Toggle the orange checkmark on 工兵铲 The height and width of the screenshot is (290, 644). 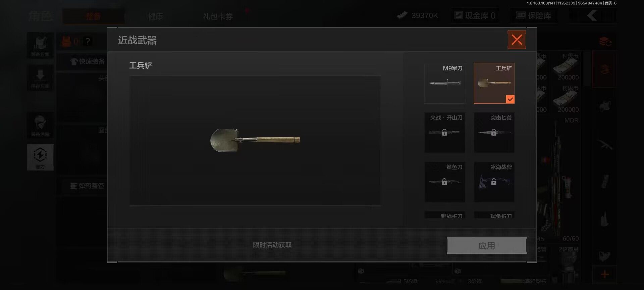pos(510,99)
